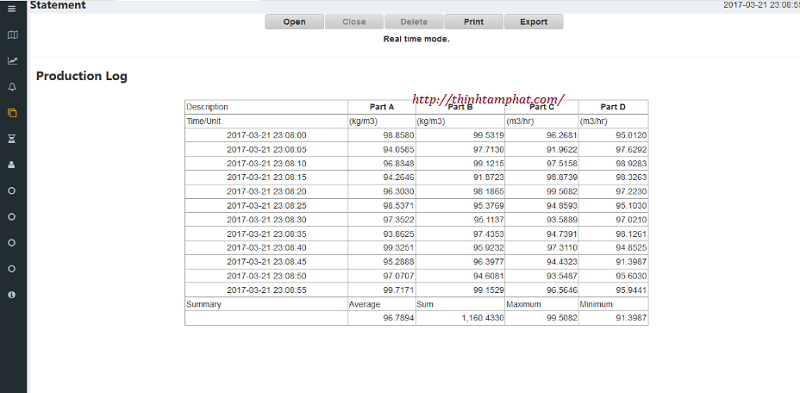Select the Part C value 96.5646
800x393 pixels.
[x=562, y=290]
